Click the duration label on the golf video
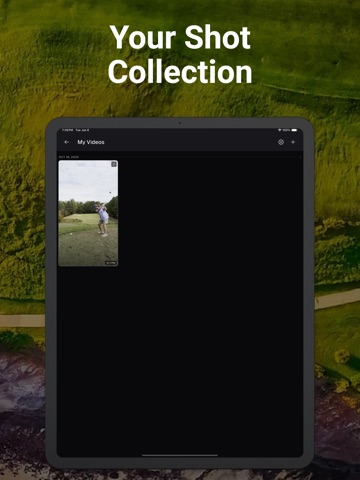 (x=111, y=263)
